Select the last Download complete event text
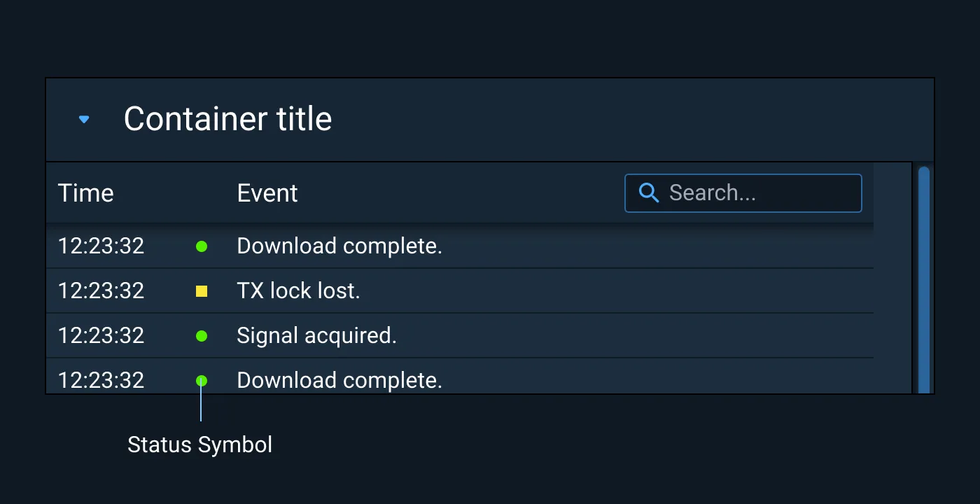980x504 pixels. (339, 381)
